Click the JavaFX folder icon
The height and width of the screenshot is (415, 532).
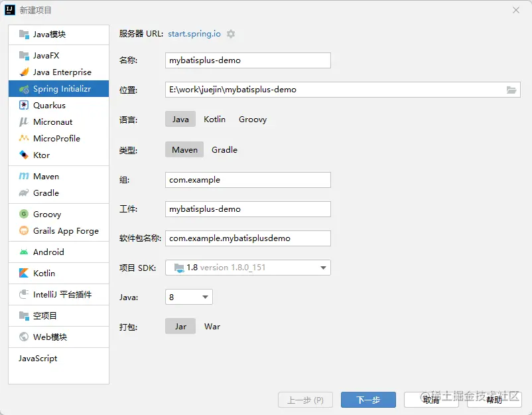click(24, 55)
